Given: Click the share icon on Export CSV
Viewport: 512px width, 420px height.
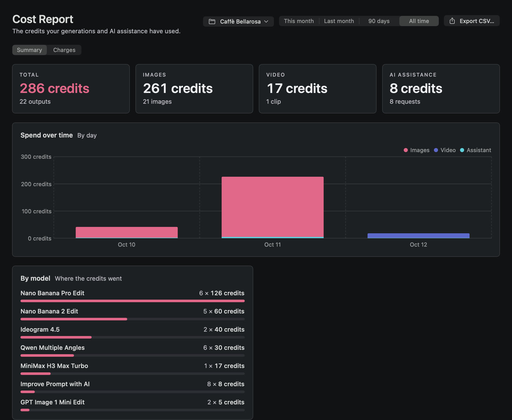Looking at the screenshot, I should tap(452, 21).
